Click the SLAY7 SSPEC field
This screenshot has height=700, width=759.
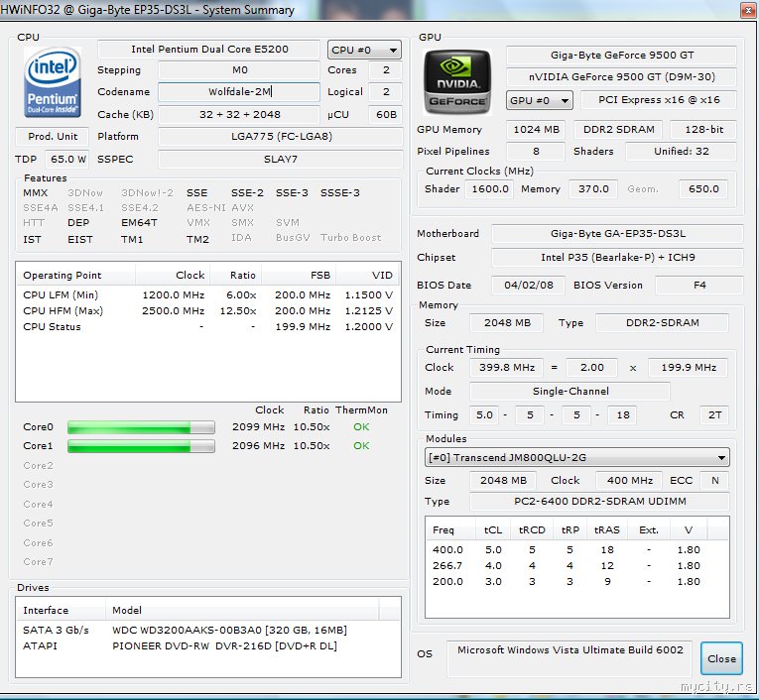coord(280,160)
